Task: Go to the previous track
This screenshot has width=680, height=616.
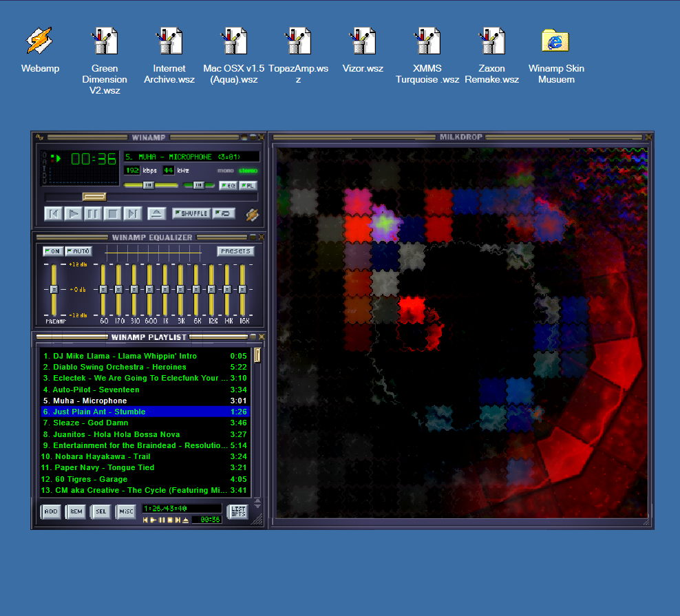Action: coord(53,213)
